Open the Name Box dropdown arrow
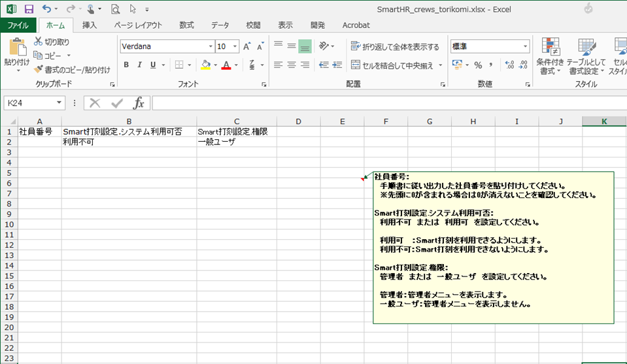The image size is (627, 364). [59, 103]
